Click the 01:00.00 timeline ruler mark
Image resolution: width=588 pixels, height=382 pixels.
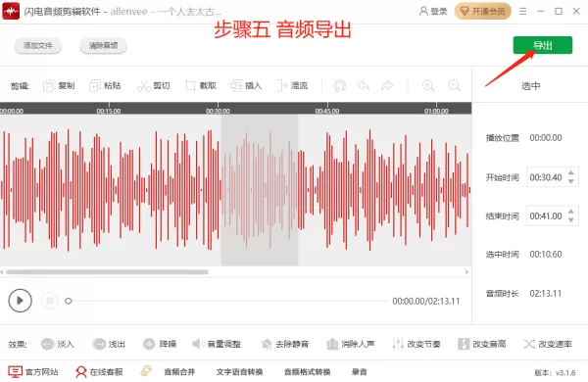[x=436, y=111]
